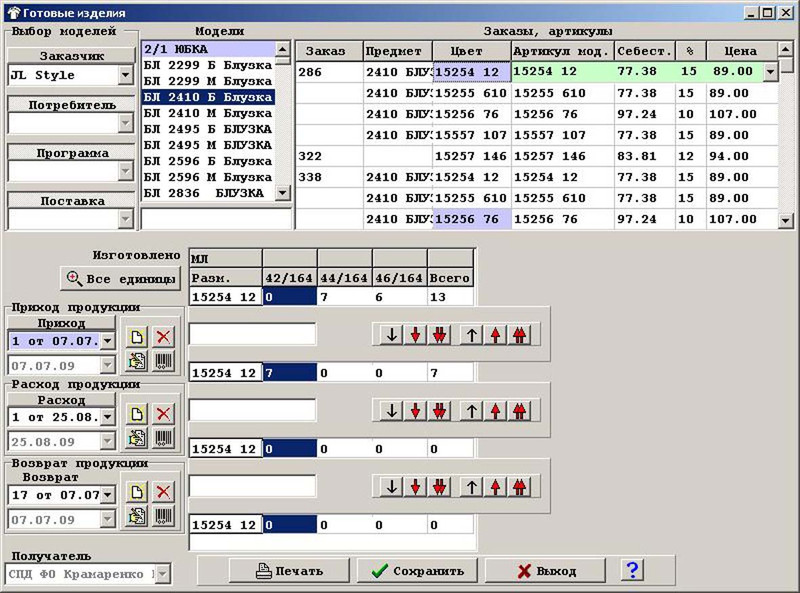Delete the document in Расход продукции with red X
The width and height of the screenshot is (800, 593).
[x=163, y=414]
